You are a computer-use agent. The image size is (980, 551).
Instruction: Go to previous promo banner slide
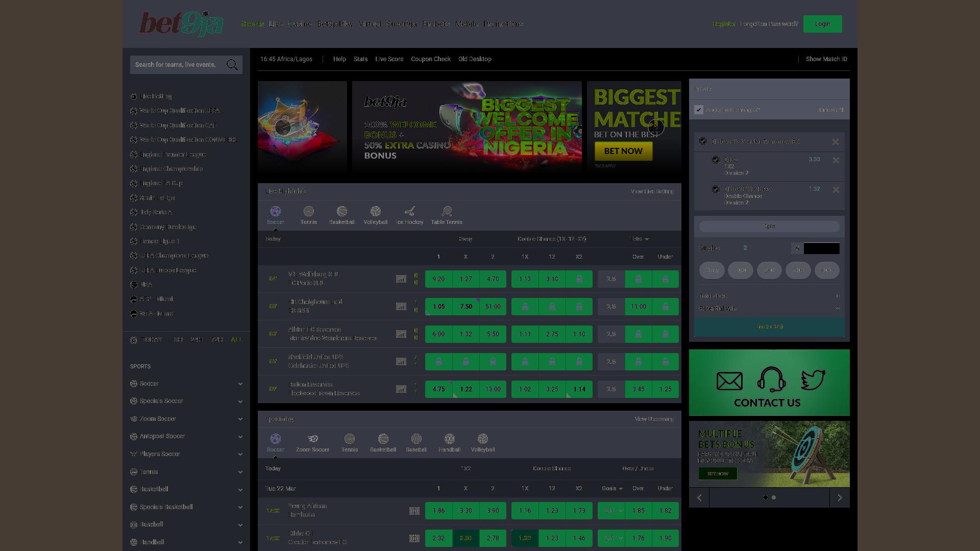282,127
